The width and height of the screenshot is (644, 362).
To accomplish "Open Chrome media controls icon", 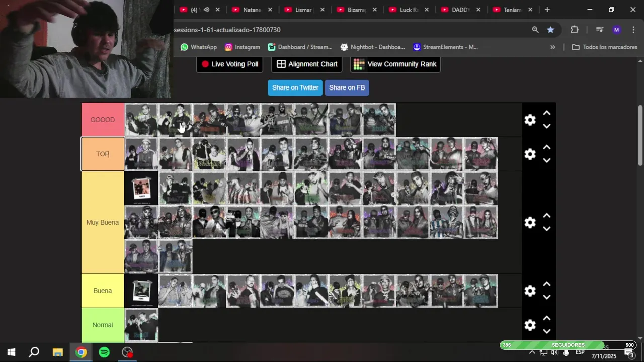I will tap(599, 30).
